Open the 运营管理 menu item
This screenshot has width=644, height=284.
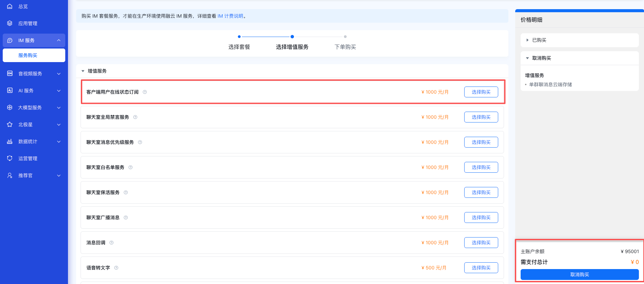click(x=28, y=158)
